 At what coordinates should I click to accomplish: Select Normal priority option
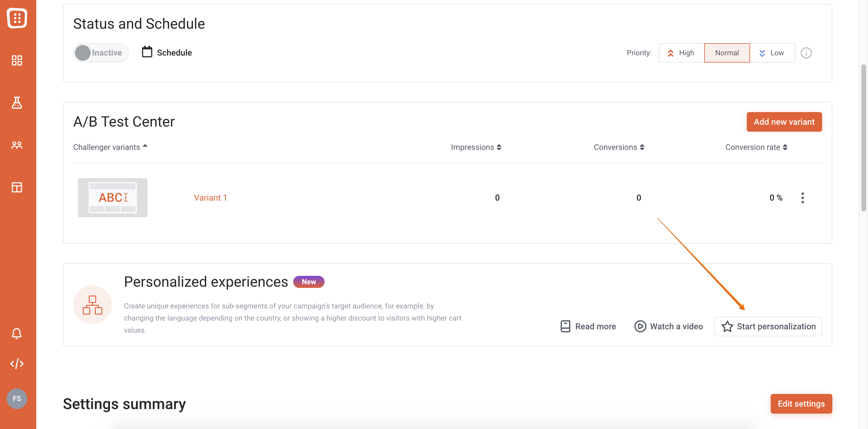coord(727,53)
